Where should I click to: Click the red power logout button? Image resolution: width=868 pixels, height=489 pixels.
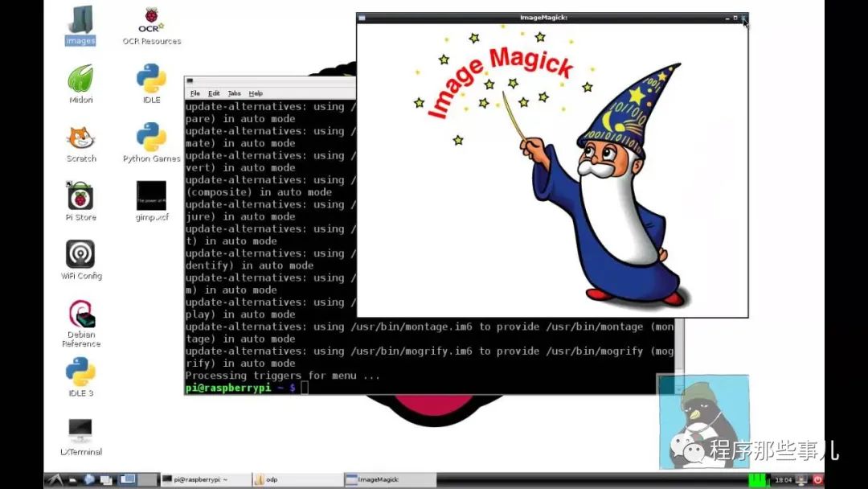(x=817, y=480)
